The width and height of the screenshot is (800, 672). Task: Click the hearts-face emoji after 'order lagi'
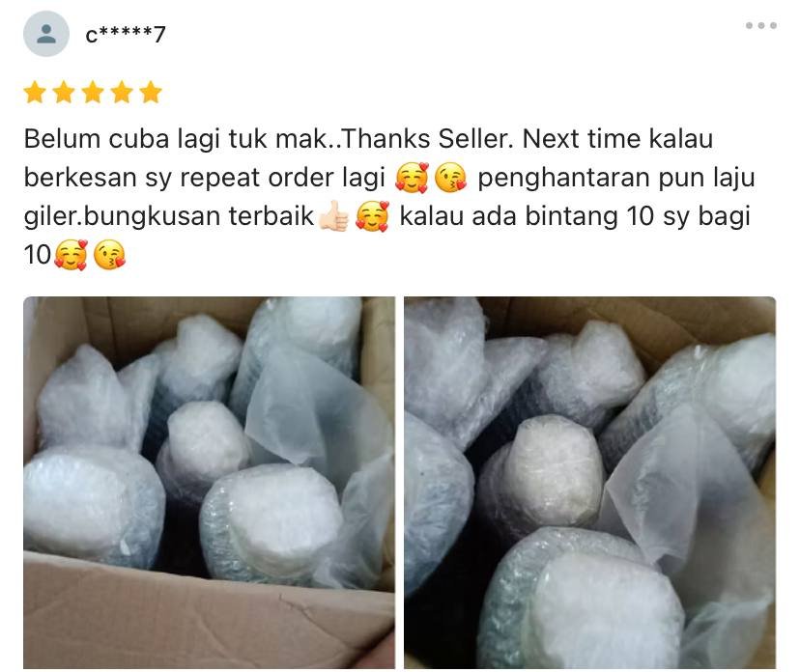412,178
